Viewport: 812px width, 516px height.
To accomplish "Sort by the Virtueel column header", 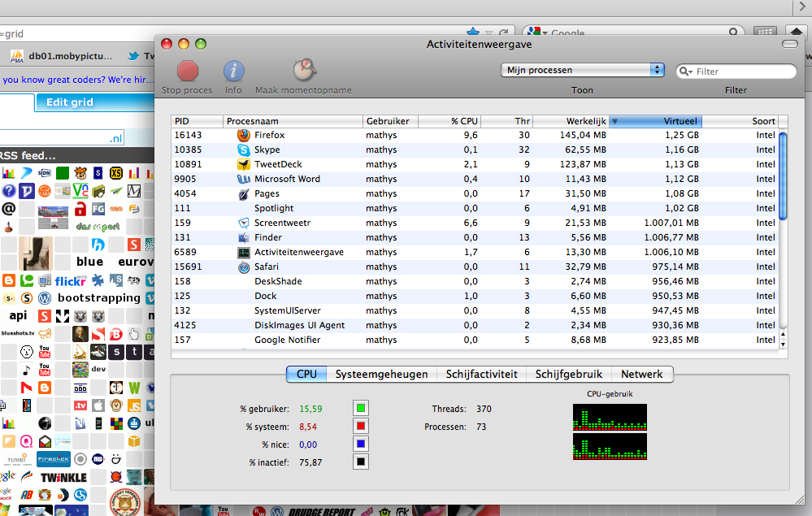I will [x=658, y=121].
